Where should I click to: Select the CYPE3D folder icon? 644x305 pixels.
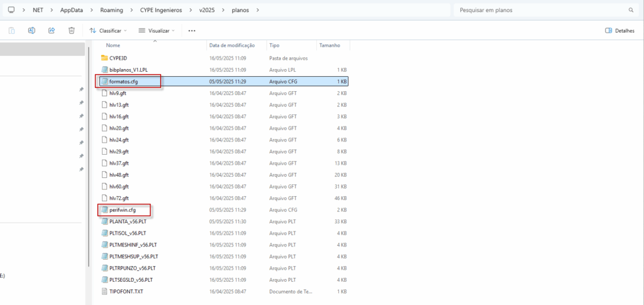click(104, 58)
